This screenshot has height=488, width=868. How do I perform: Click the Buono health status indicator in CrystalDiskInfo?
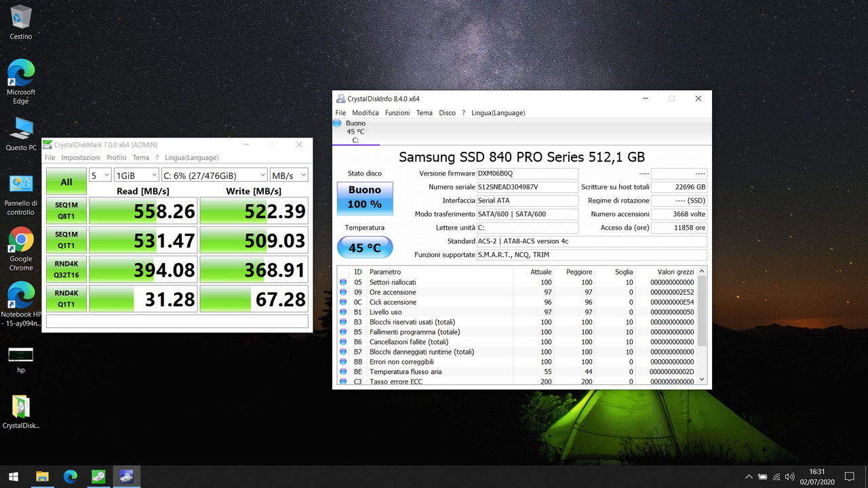(364, 197)
